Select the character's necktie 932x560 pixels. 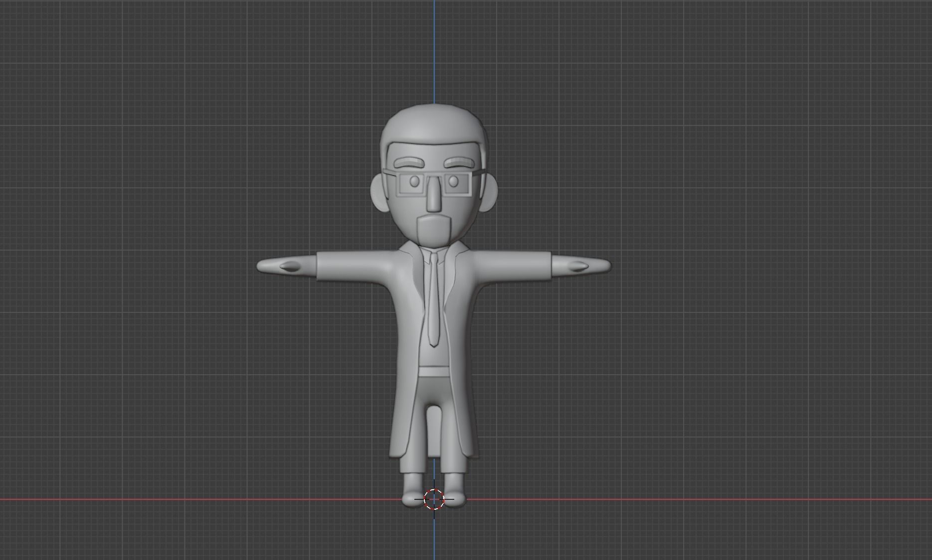[x=434, y=299]
